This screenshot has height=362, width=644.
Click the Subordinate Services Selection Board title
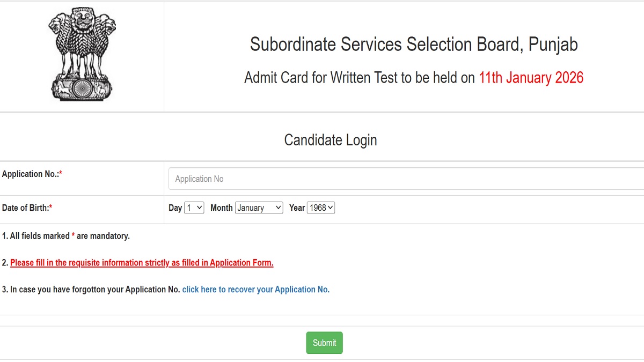pyautogui.click(x=414, y=45)
